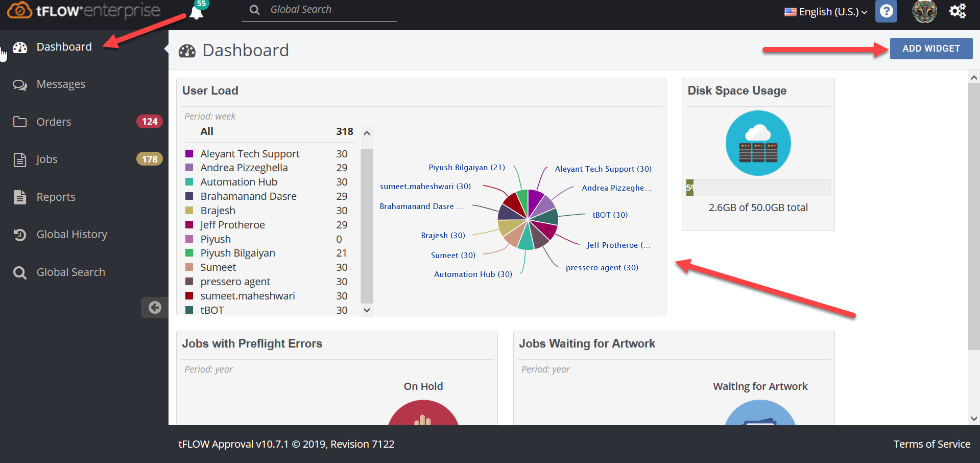Click the page scrollbar up arrow
Image resolution: width=980 pixels, height=463 pixels.
(x=974, y=78)
